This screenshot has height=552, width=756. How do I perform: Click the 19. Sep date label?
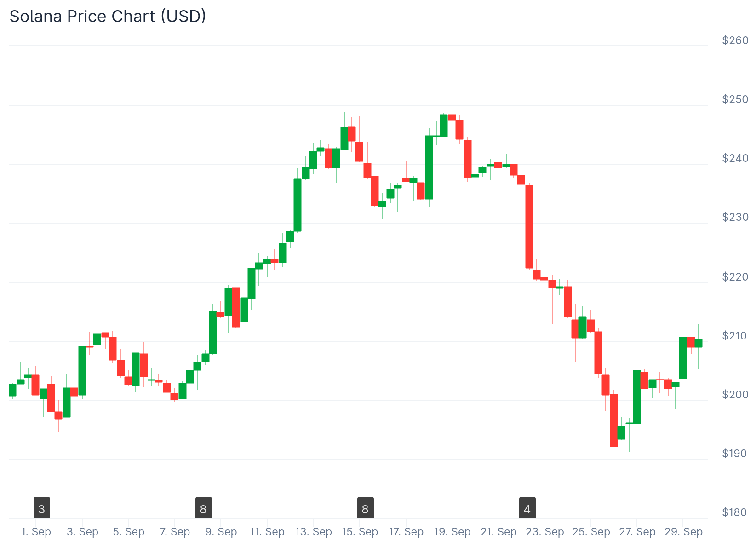pyautogui.click(x=452, y=532)
